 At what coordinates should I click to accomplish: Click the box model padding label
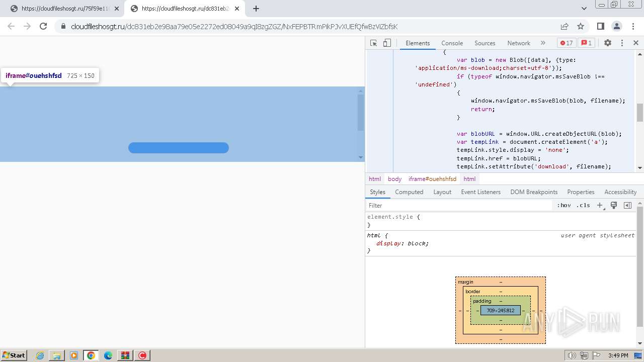(x=482, y=301)
